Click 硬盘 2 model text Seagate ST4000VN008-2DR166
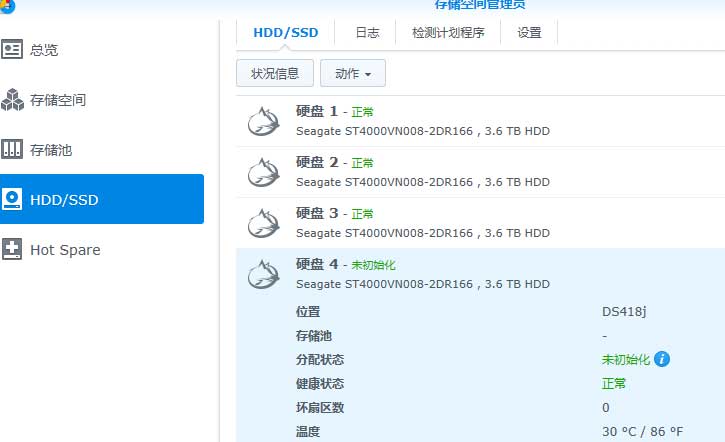Viewport: 725px width, 442px height. [x=385, y=182]
